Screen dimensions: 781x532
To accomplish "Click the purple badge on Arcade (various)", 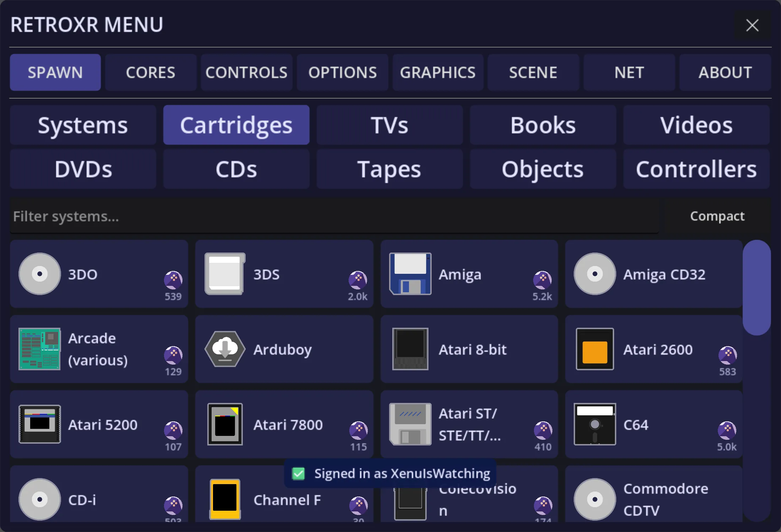I will coord(173,355).
